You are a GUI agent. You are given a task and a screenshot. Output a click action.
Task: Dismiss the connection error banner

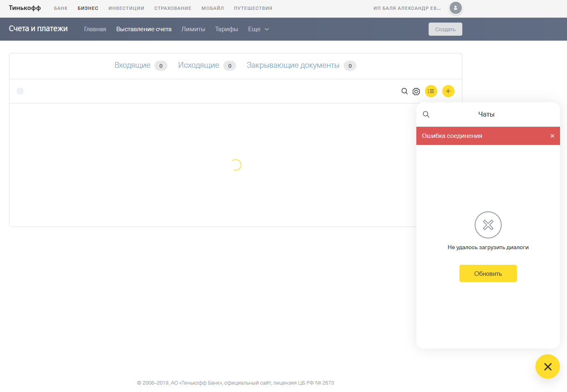pos(552,136)
